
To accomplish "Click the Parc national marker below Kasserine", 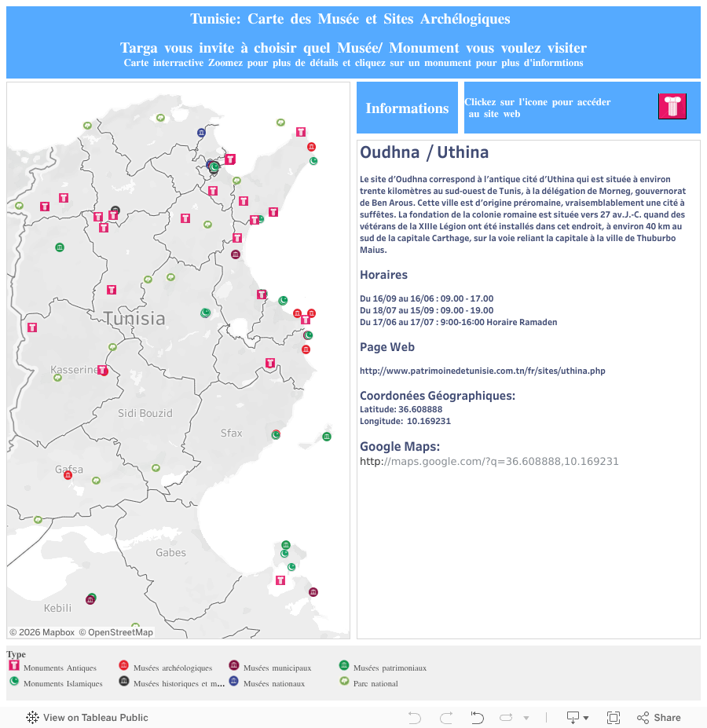I will point(57,378).
